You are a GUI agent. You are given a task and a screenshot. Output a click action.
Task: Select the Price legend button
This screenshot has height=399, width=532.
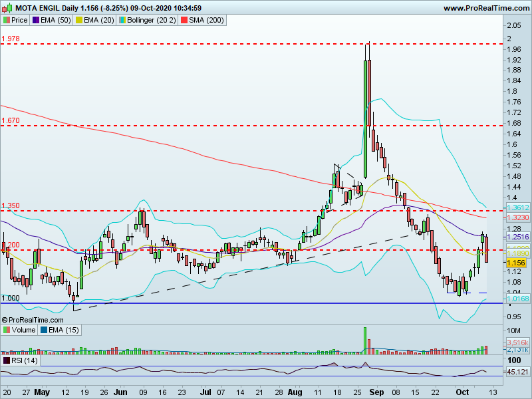(x=15, y=20)
